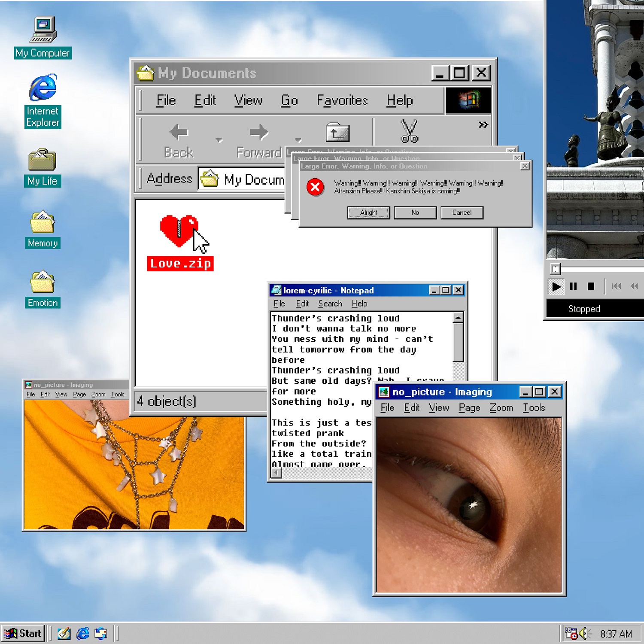Launch Internet Explorer from the desktop
Image resolution: width=644 pixels, height=644 pixels.
pyautogui.click(x=43, y=88)
